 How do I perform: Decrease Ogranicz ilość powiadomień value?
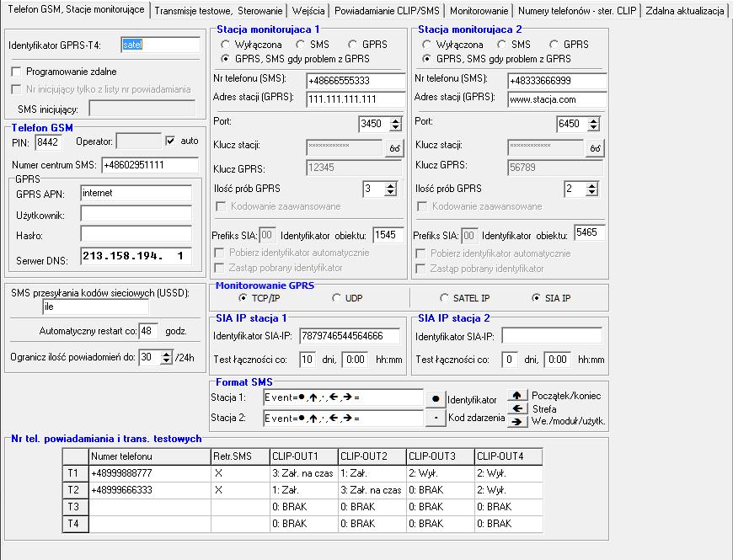(167, 360)
